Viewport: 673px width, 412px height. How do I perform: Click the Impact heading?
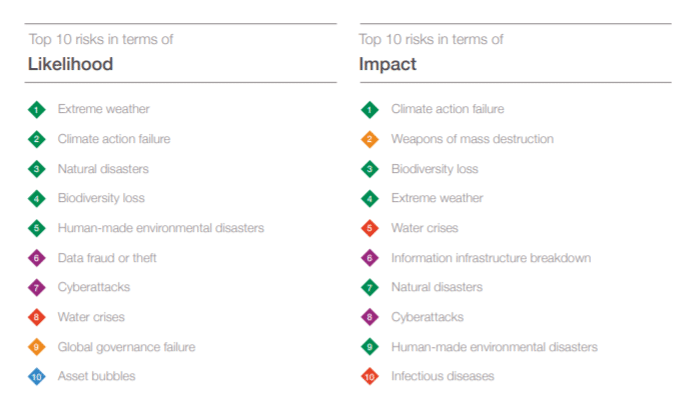click(x=388, y=64)
